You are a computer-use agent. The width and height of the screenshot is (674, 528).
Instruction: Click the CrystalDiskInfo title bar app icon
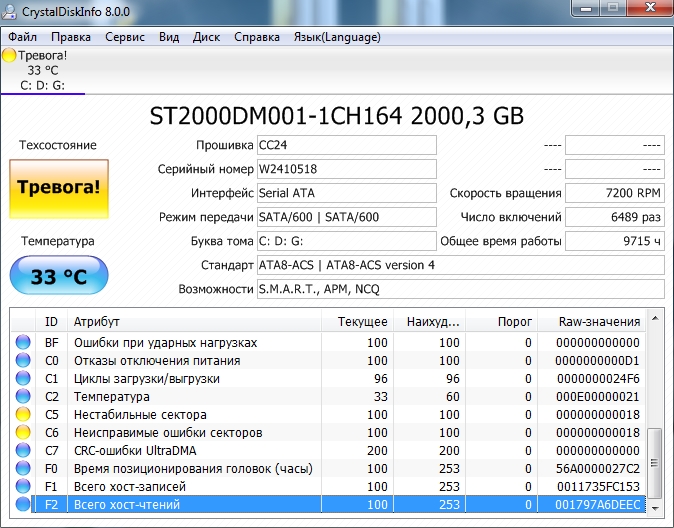9,10
